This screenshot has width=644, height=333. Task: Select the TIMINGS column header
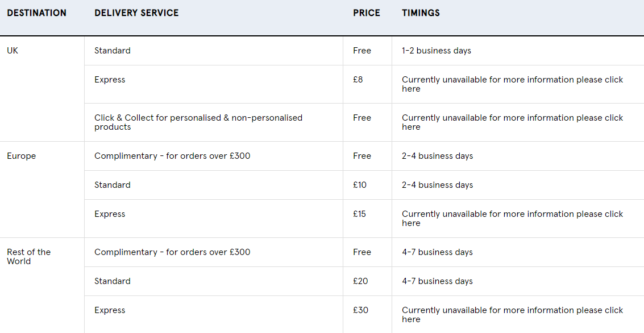click(421, 13)
